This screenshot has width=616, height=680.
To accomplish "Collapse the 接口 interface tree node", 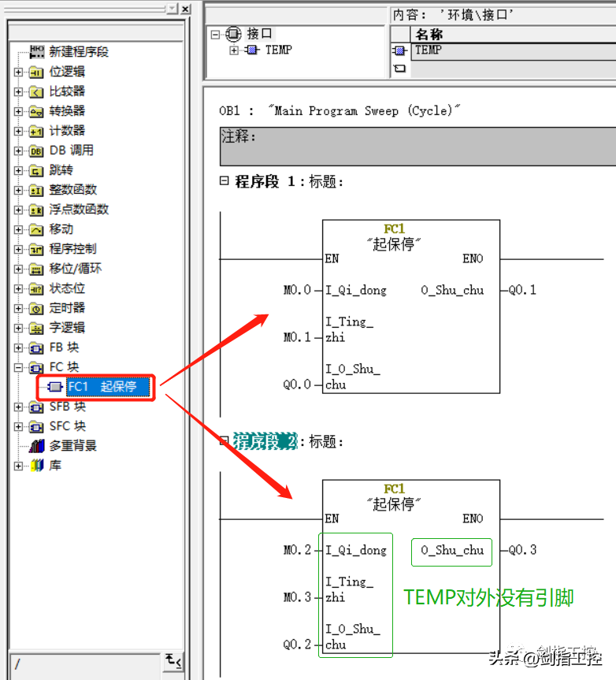I will [216, 34].
